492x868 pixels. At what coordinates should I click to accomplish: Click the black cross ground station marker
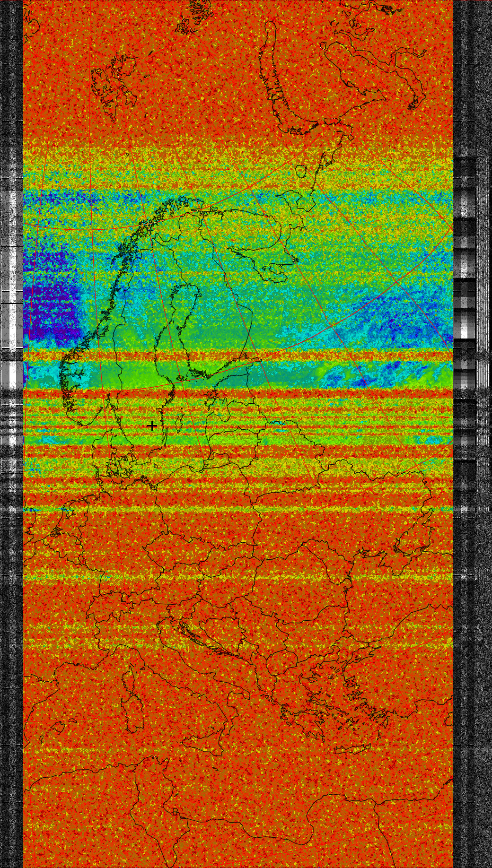click(x=152, y=426)
